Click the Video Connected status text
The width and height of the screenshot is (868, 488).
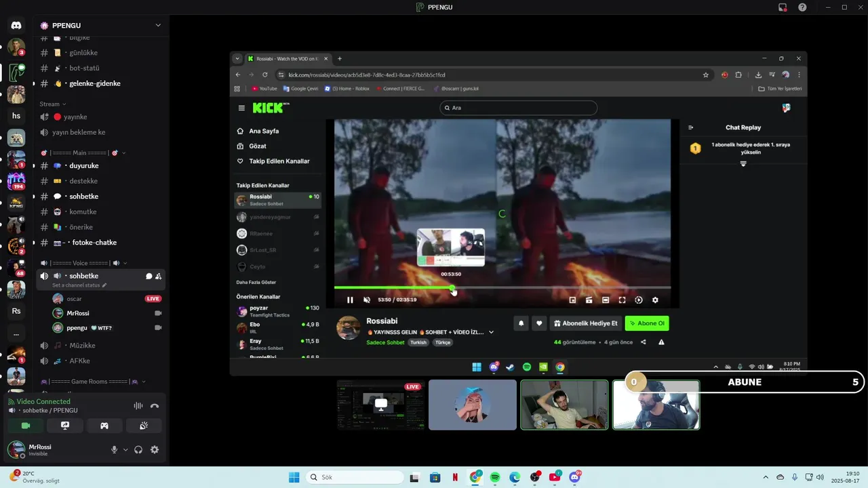click(43, 401)
